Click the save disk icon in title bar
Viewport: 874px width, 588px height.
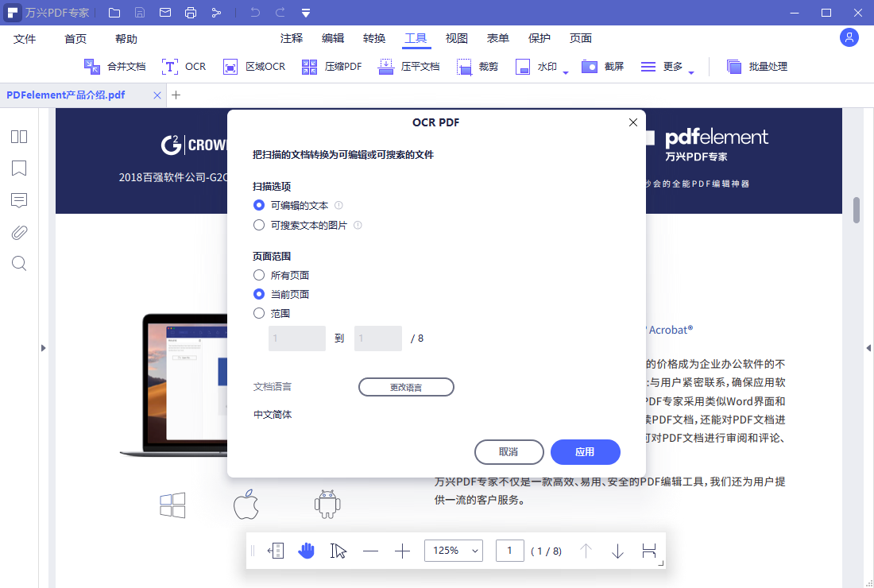[140, 12]
